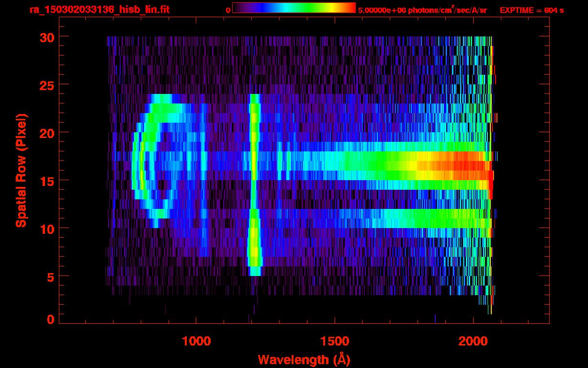The width and height of the screenshot is (588, 368).
Task: Click the x-axis tick label 1000
Action: click(x=196, y=342)
